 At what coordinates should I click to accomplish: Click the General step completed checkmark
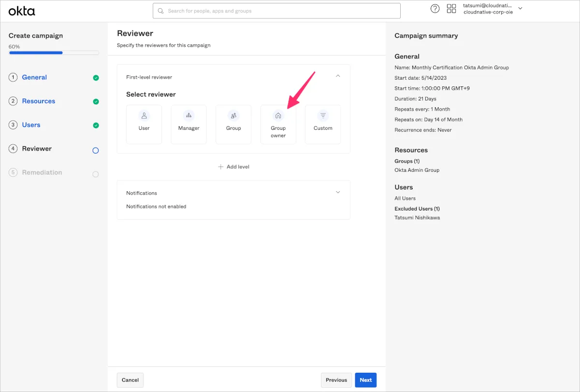click(x=96, y=78)
